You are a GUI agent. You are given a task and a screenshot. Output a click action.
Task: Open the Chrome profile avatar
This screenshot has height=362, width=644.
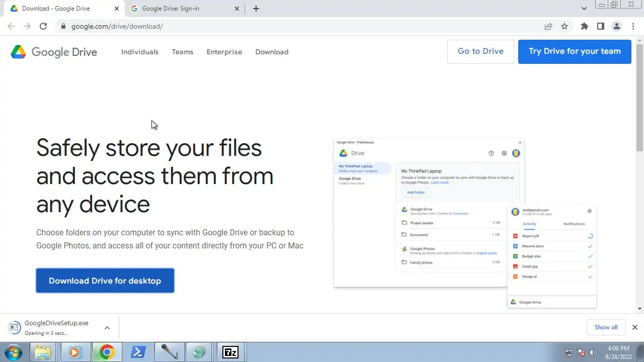616,26
